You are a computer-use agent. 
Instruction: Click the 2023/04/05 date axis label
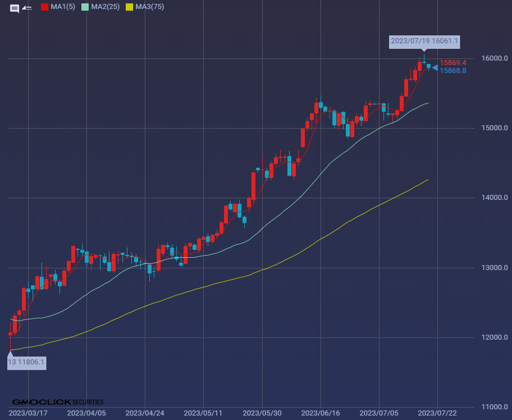pyautogui.click(x=86, y=413)
